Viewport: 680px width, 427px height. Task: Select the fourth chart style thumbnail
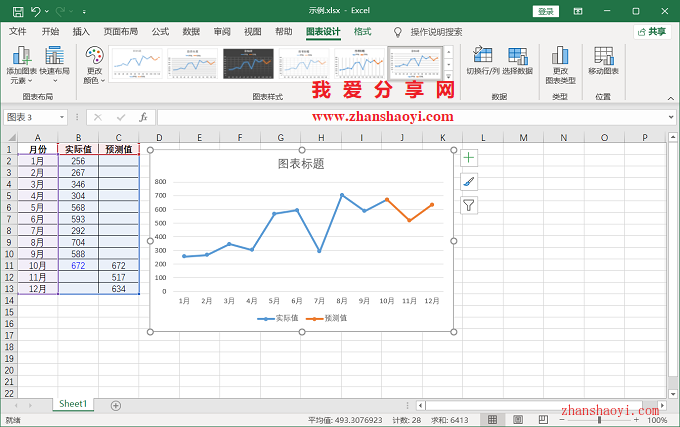coord(304,63)
